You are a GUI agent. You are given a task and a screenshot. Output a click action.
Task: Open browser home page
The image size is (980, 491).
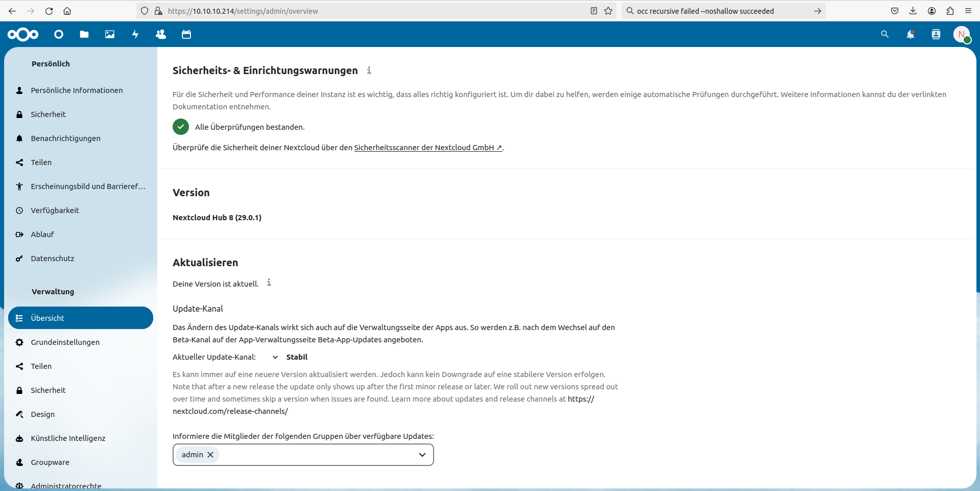67,11
